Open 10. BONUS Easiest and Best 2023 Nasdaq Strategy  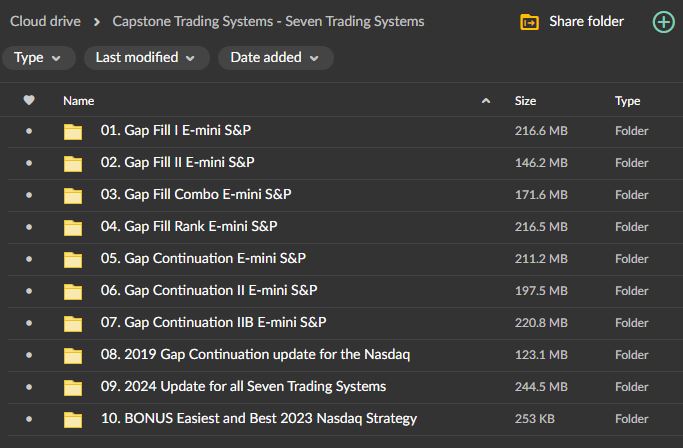tap(259, 418)
